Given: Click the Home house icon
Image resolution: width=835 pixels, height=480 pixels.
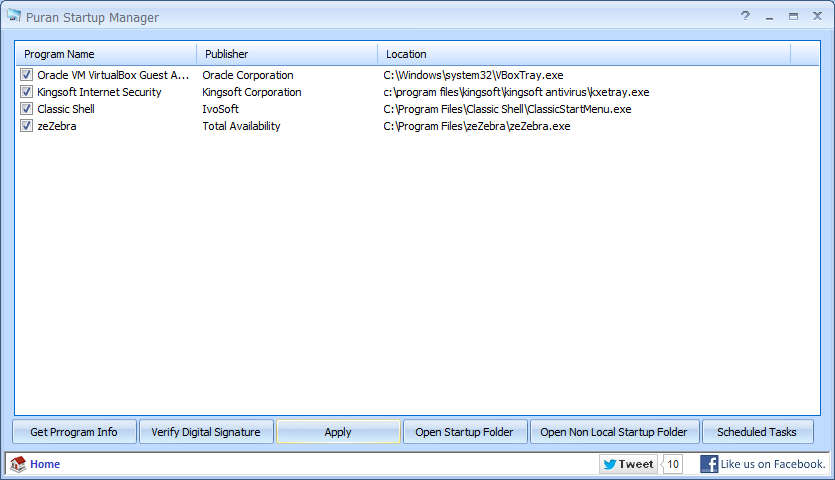Looking at the screenshot, I should pyautogui.click(x=17, y=464).
